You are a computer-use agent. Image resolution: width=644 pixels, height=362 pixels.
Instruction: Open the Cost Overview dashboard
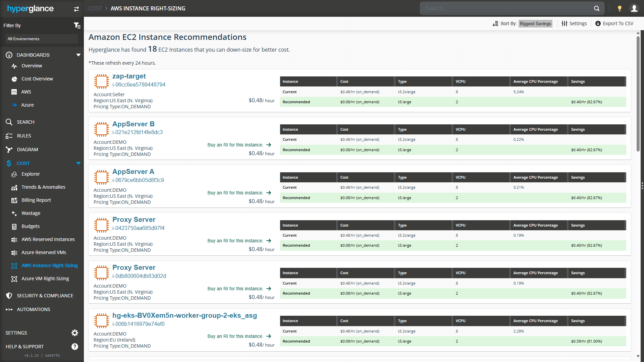point(37,79)
